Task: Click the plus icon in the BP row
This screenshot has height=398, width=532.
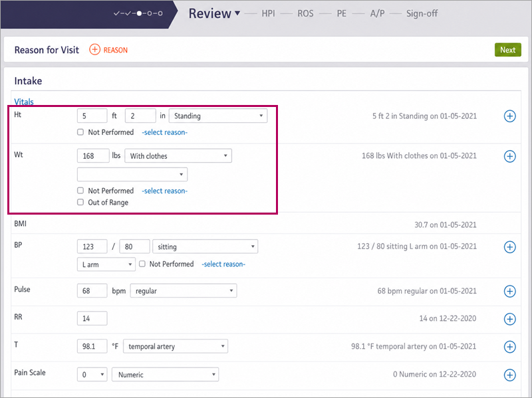Action: coord(509,247)
